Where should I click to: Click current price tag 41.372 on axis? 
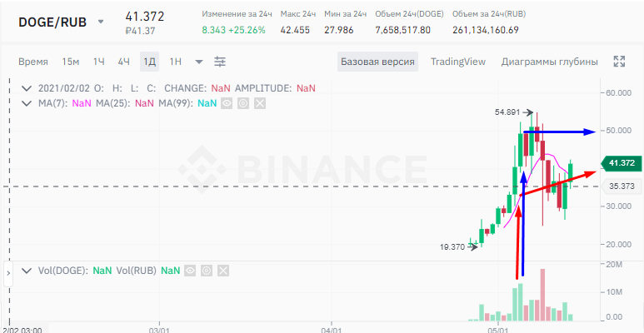pyautogui.click(x=621, y=163)
